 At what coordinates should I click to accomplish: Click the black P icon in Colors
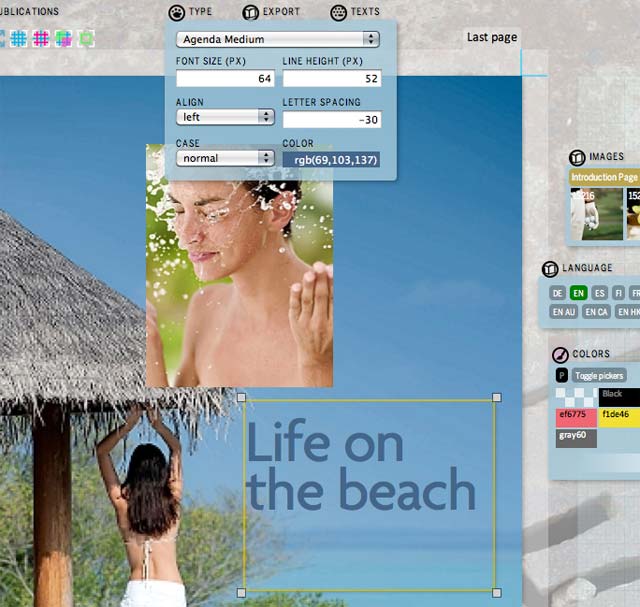(562, 375)
